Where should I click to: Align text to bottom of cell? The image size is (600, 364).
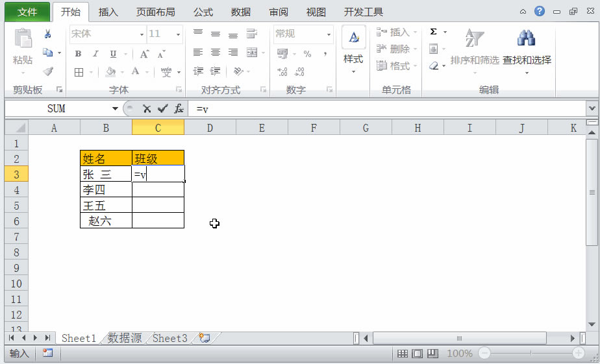click(x=233, y=35)
